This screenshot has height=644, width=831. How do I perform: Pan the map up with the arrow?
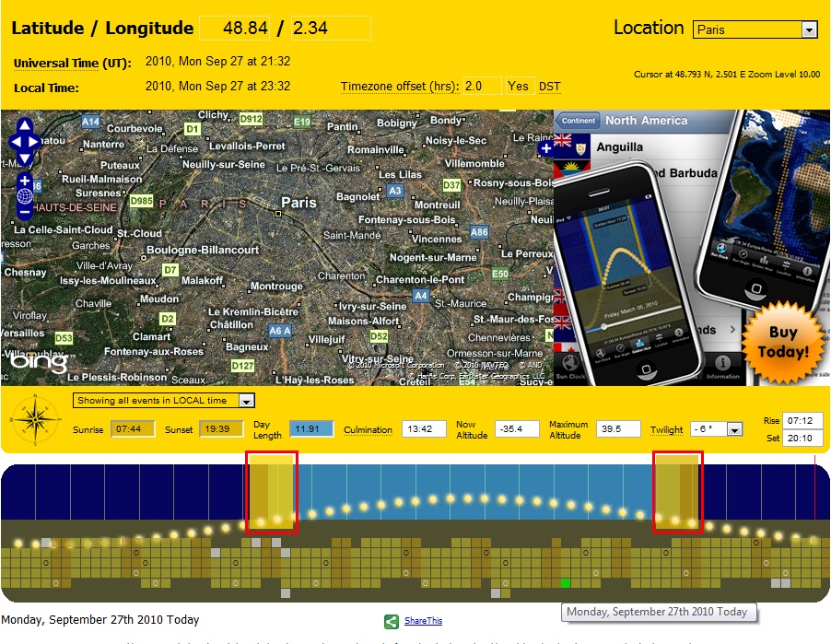click(25, 126)
